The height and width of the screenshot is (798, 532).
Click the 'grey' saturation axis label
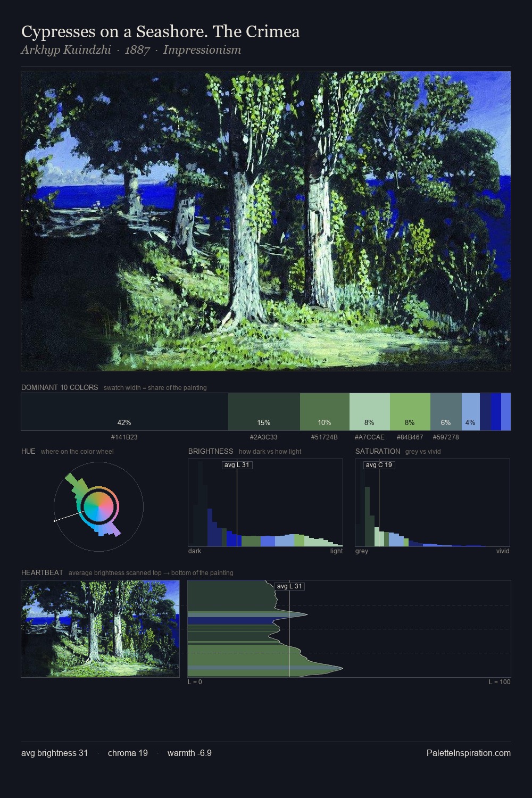(x=362, y=551)
